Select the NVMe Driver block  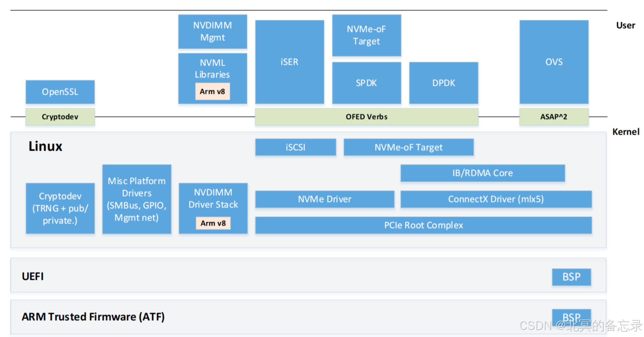click(325, 199)
